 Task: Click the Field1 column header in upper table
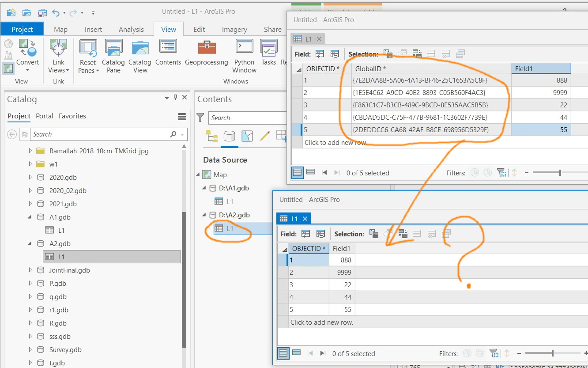(x=541, y=68)
